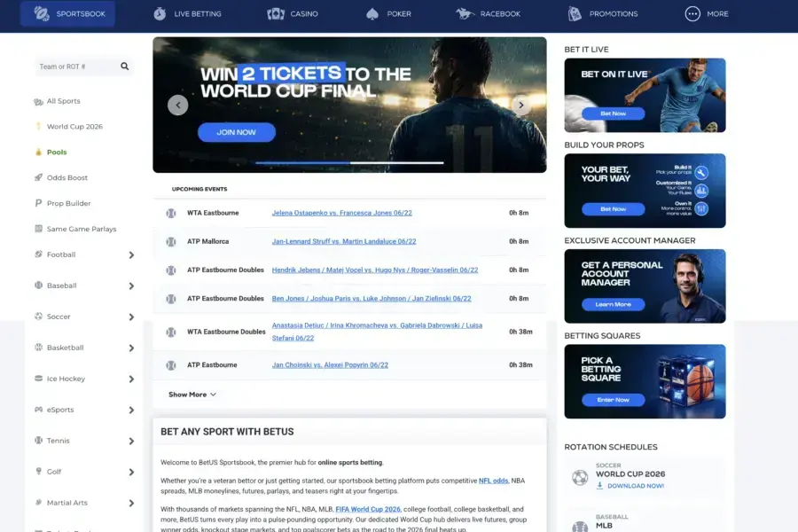
Task: Click the Prop Builder P icon
Action: (x=38, y=203)
